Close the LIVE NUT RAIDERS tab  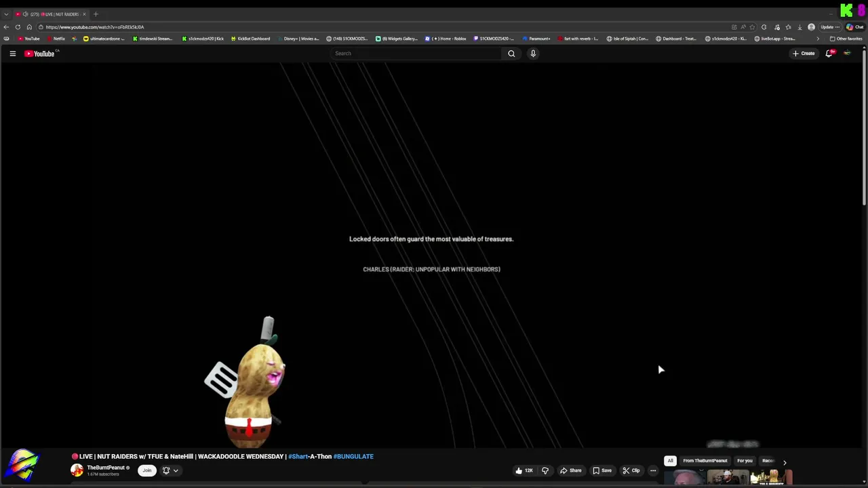tap(84, 14)
